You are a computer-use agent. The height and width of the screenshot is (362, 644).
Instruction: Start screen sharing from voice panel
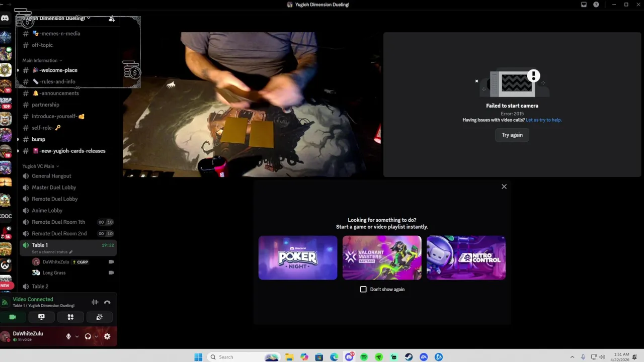(x=41, y=317)
